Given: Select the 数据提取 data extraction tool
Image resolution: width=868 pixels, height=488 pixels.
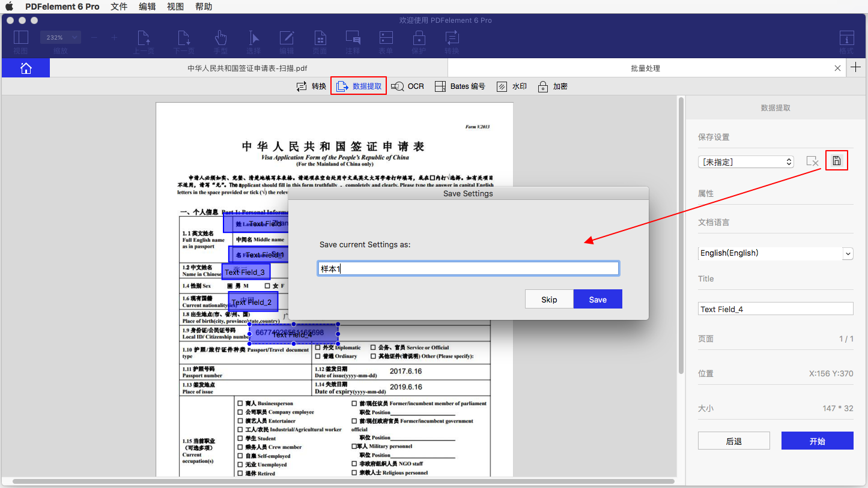Looking at the screenshot, I should [x=359, y=86].
